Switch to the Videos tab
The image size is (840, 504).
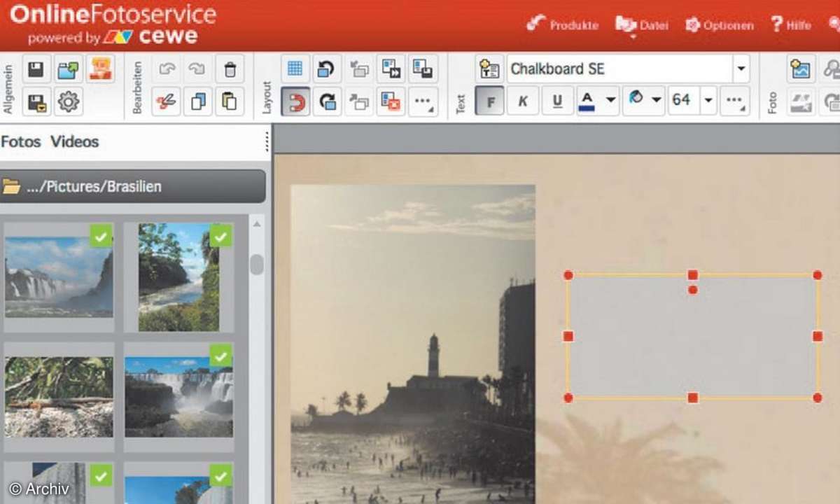click(x=74, y=141)
